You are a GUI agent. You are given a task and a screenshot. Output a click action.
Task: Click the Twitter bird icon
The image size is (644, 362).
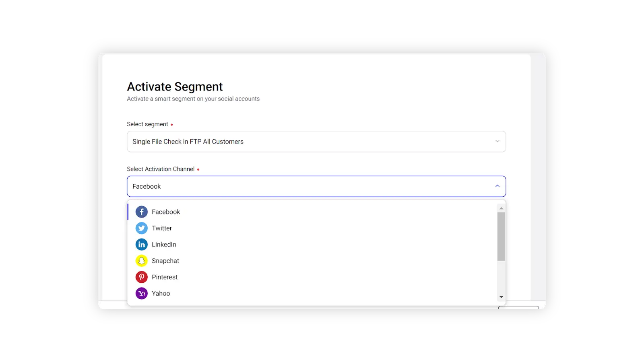(x=142, y=228)
